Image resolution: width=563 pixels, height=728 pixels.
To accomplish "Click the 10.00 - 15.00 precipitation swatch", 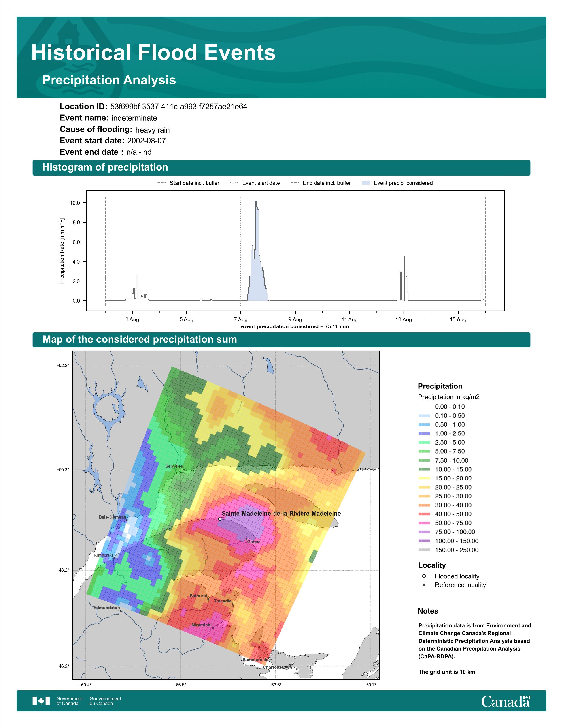I will 424,469.
